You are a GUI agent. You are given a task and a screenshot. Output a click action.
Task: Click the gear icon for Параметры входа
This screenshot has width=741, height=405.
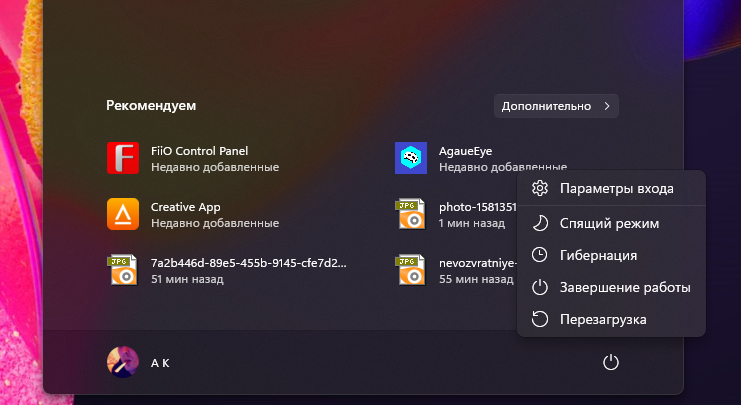[540, 188]
